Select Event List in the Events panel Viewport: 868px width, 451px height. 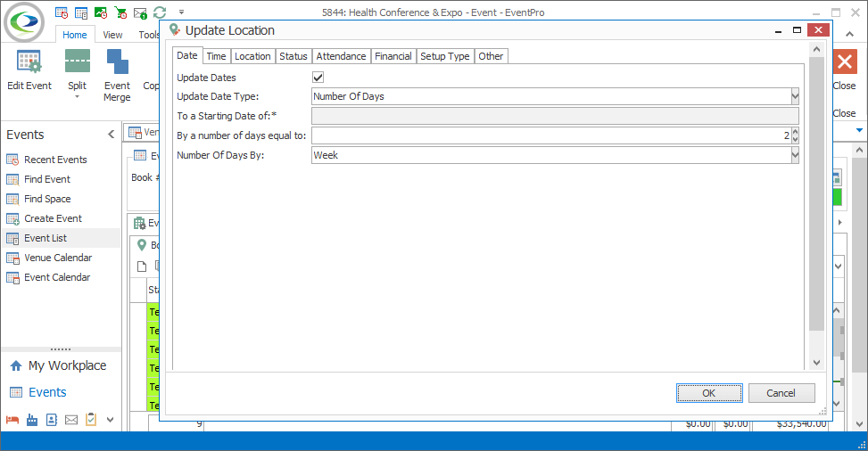tap(61, 238)
